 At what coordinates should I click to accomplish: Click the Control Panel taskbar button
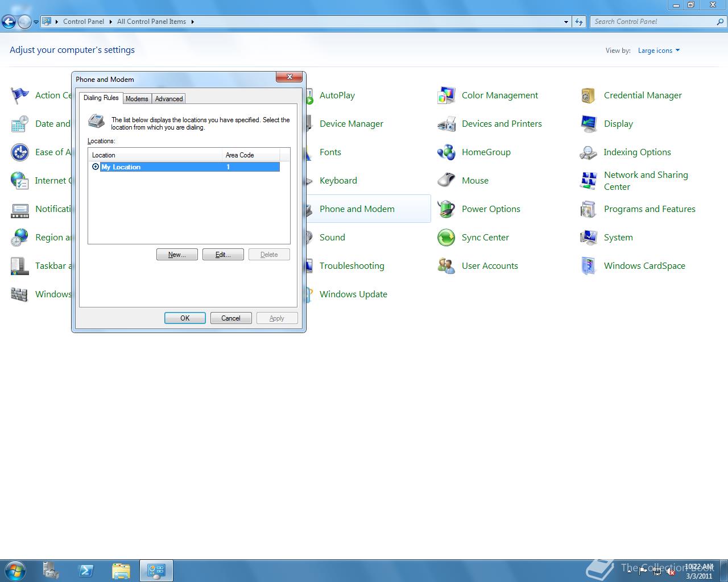[156, 571]
